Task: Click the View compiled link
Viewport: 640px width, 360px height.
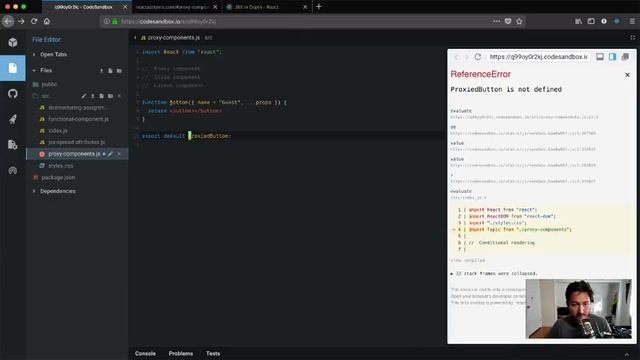Action: point(468,260)
